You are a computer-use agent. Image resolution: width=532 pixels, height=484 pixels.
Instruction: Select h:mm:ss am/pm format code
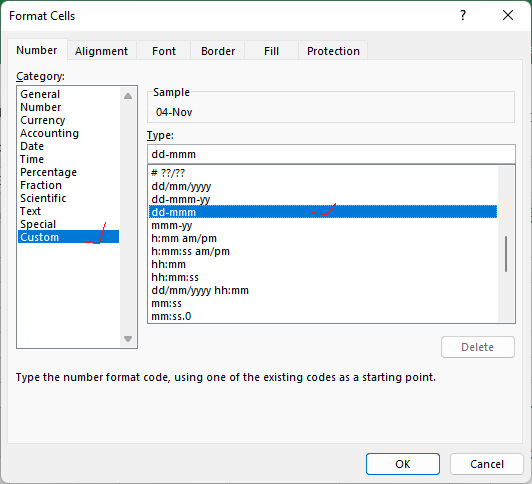(x=323, y=251)
